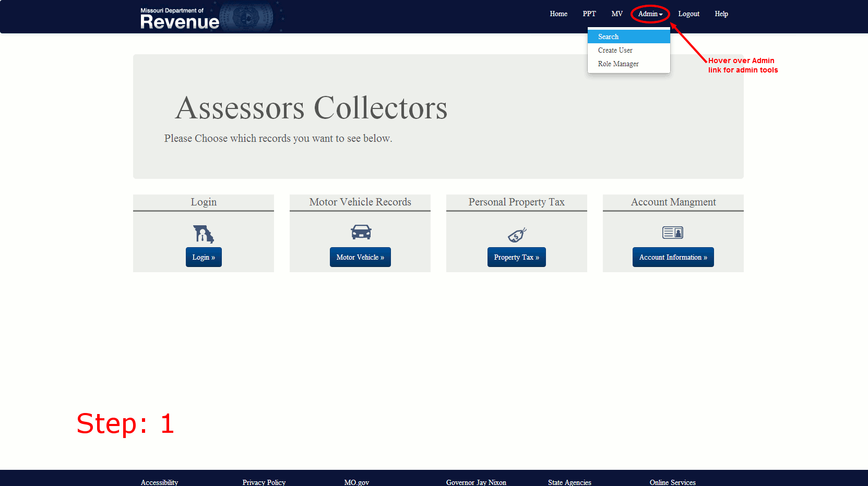Open the MV navigation link

tap(617, 14)
